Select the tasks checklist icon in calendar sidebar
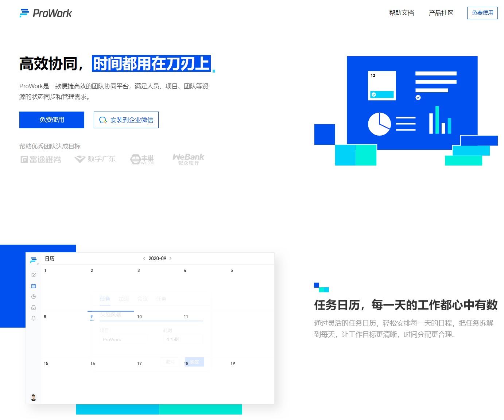The image size is (504, 420). [34, 275]
